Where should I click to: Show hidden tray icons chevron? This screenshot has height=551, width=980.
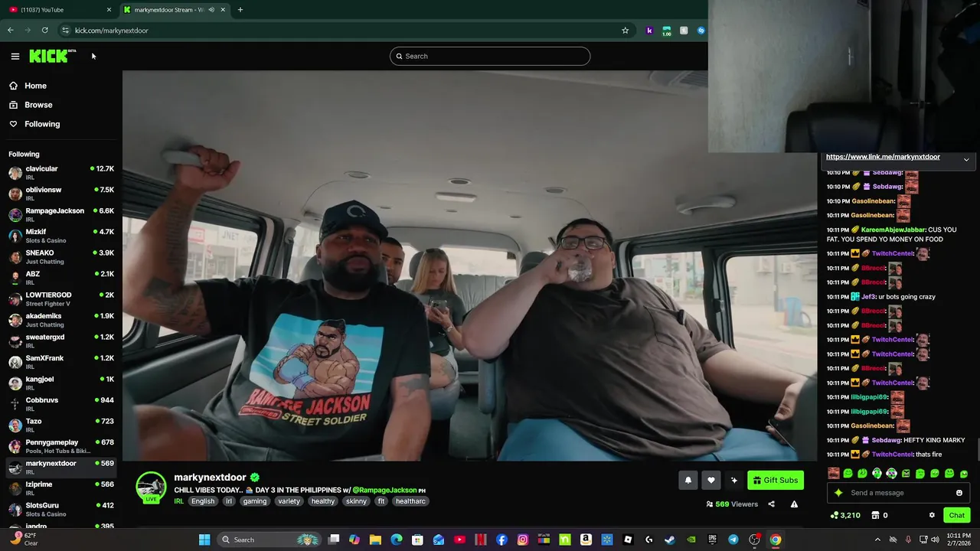(877, 540)
